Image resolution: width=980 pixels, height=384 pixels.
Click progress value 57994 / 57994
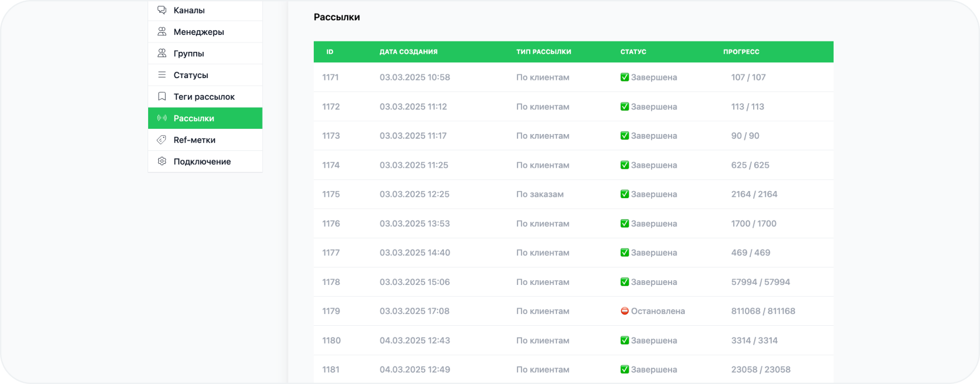[x=761, y=282]
